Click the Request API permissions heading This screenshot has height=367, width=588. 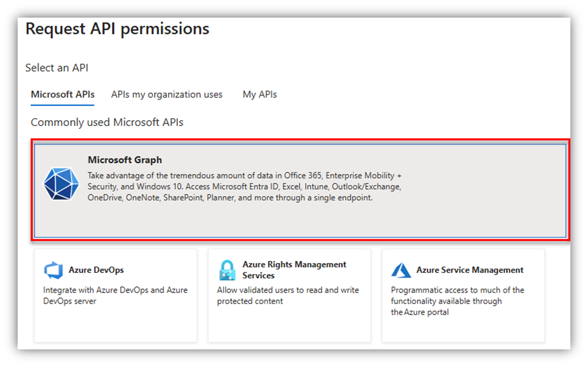117,29
